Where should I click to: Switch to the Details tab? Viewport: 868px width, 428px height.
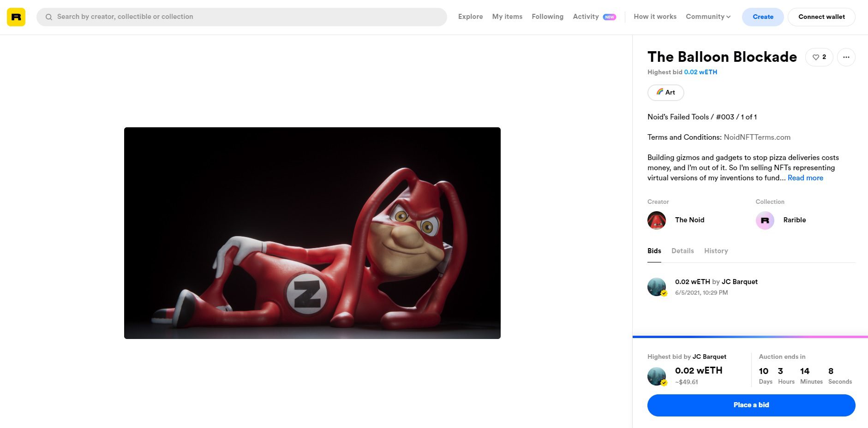point(682,251)
